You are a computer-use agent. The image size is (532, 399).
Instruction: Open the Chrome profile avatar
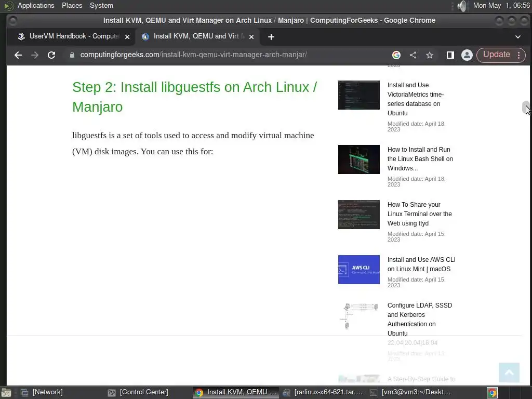pyautogui.click(x=467, y=55)
